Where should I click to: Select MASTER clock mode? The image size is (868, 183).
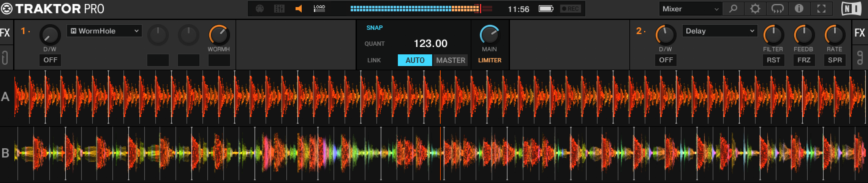click(451, 60)
